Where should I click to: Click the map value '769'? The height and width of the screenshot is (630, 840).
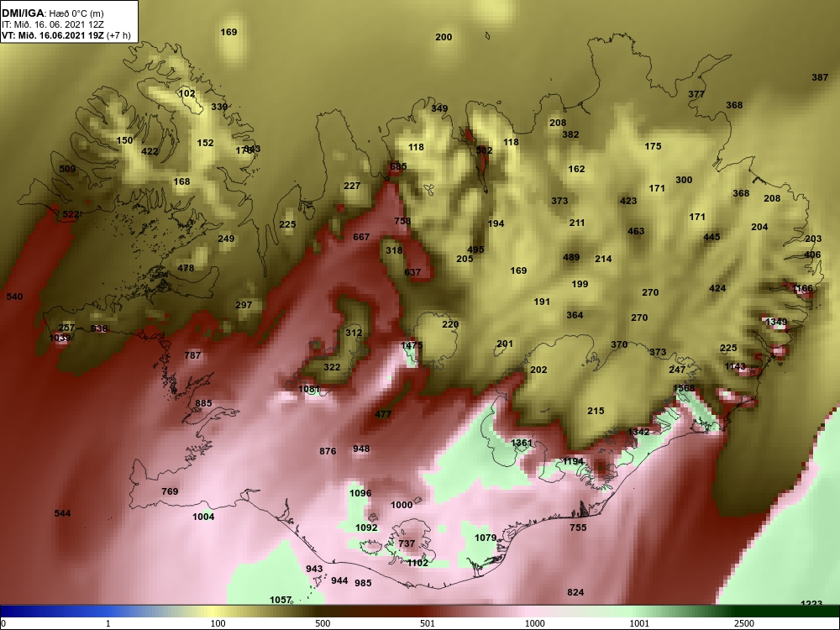pyautogui.click(x=170, y=491)
